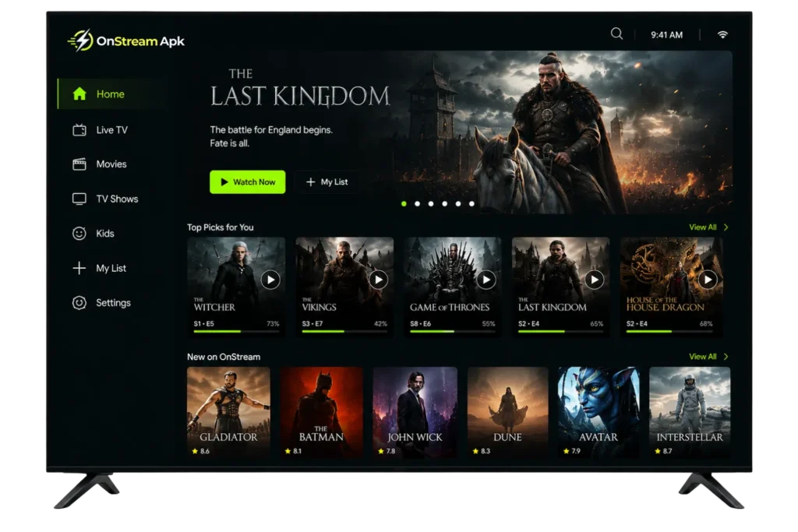Add The Last Kingdom via My List button
The width and height of the screenshot is (798, 532).
click(x=327, y=182)
